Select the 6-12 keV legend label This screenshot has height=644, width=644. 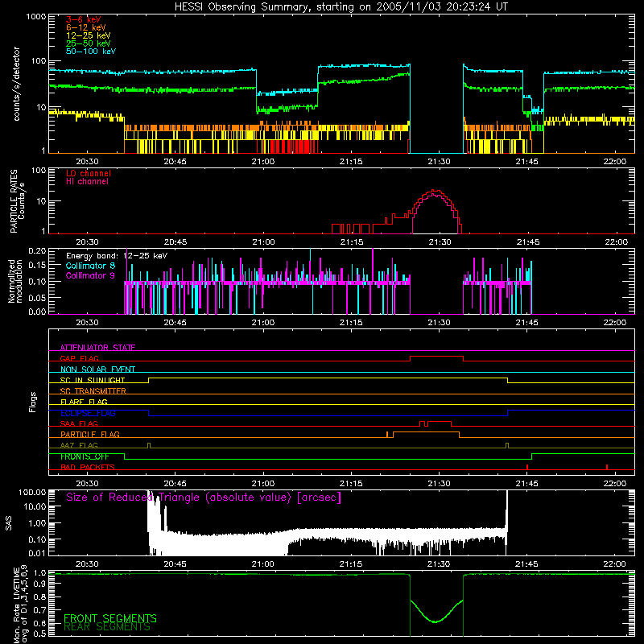tap(86, 27)
